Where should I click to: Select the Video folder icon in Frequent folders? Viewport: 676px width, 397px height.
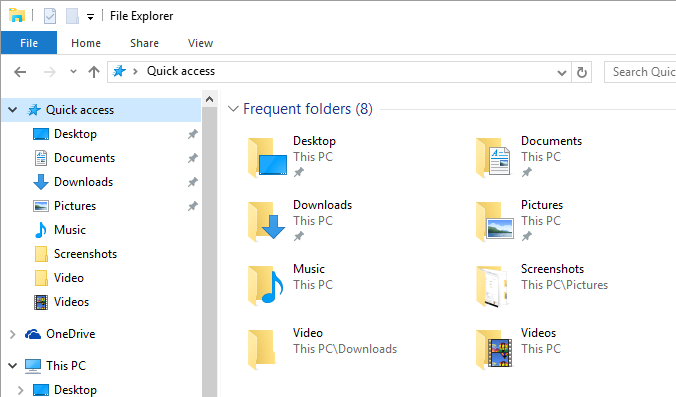[262, 349]
